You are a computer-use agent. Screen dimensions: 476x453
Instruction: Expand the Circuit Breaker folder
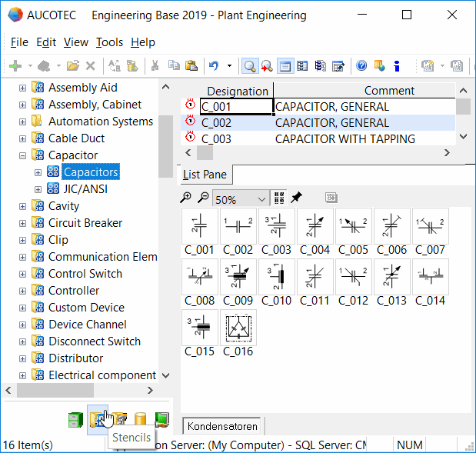22,223
